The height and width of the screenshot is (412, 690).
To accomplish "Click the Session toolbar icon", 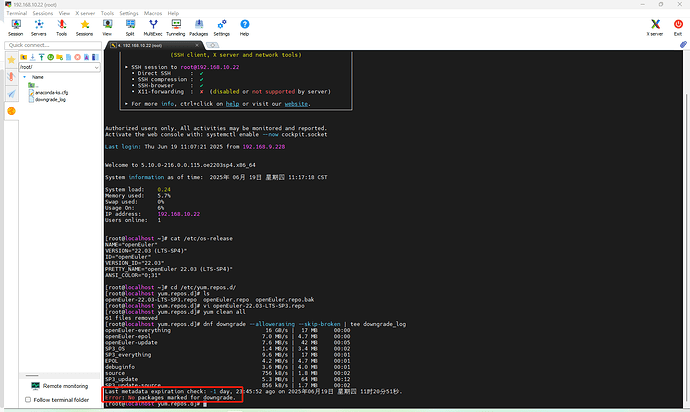I will [x=15, y=26].
